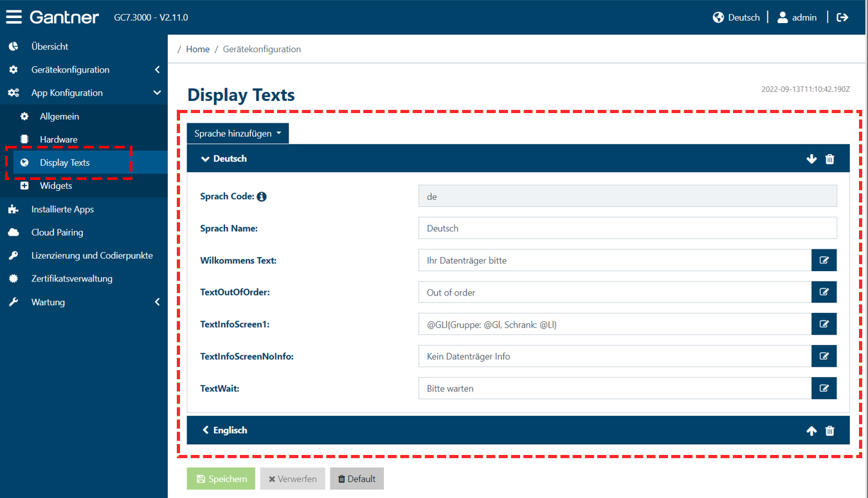Select Hardware in the sidebar
Viewport: 868px width, 498px height.
click(x=84, y=139)
